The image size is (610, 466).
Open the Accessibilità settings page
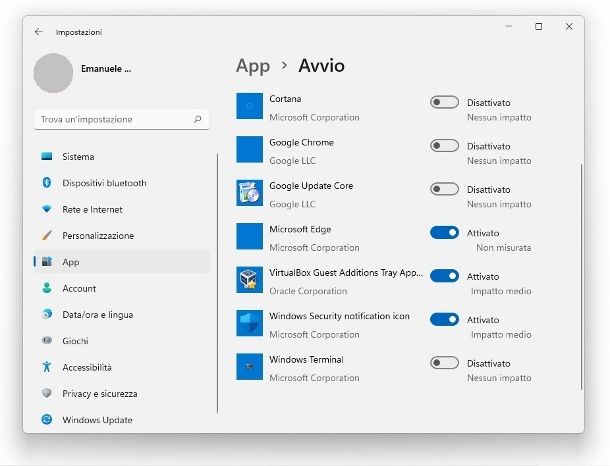click(122, 367)
